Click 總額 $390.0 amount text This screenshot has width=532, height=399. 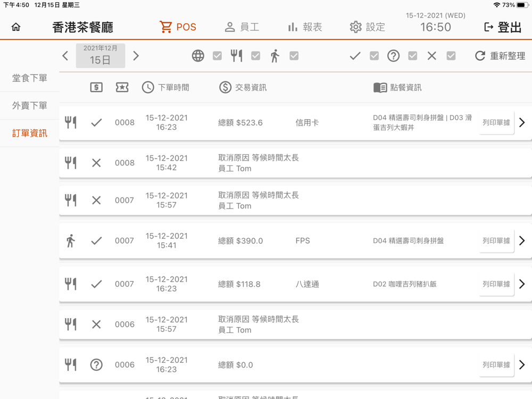[x=240, y=240]
